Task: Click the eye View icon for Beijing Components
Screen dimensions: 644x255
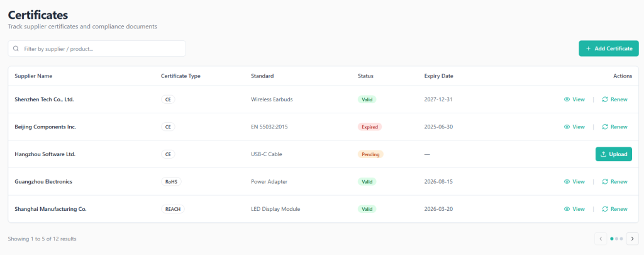Action: point(567,127)
